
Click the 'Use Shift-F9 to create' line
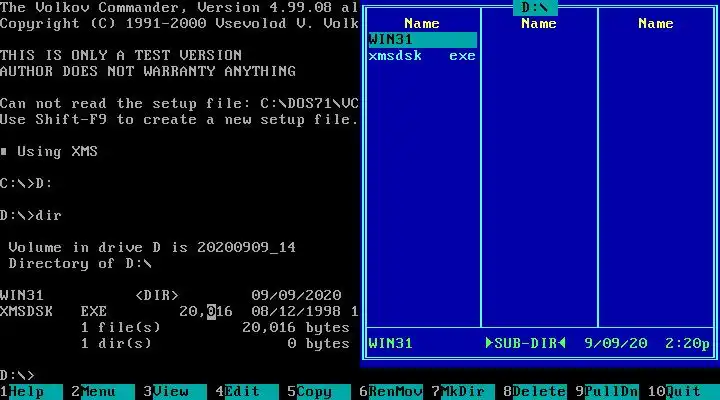[179, 119]
